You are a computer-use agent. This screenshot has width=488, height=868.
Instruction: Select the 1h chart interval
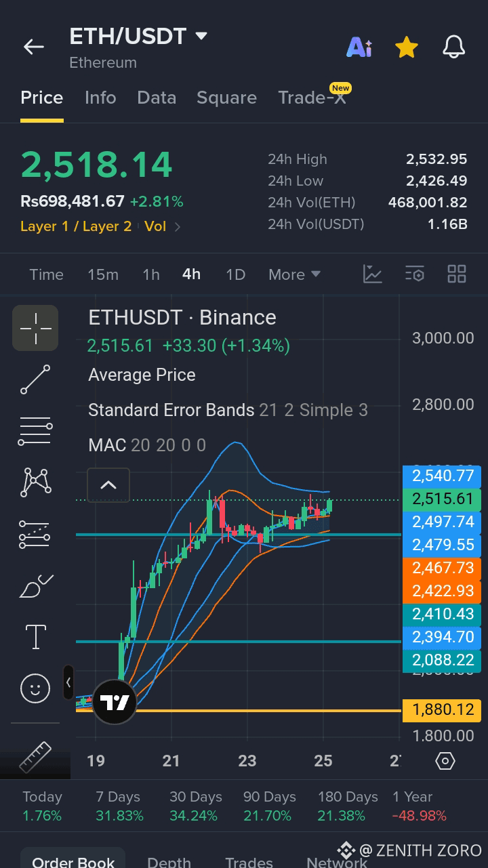pyautogui.click(x=151, y=274)
